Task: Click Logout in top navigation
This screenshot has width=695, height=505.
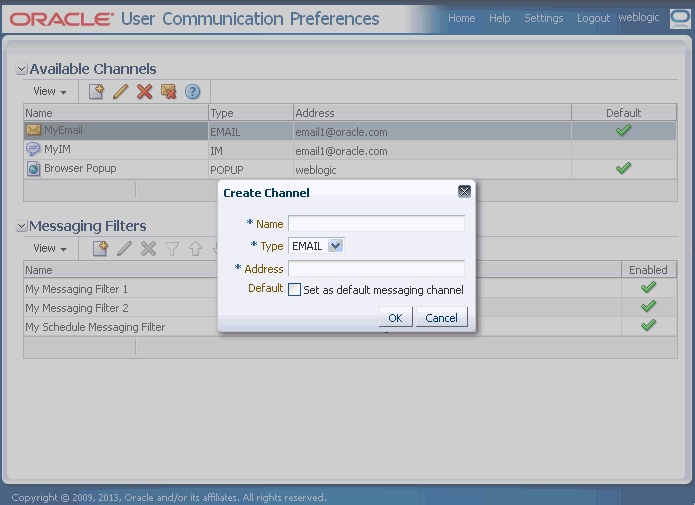Action: click(593, 18)
